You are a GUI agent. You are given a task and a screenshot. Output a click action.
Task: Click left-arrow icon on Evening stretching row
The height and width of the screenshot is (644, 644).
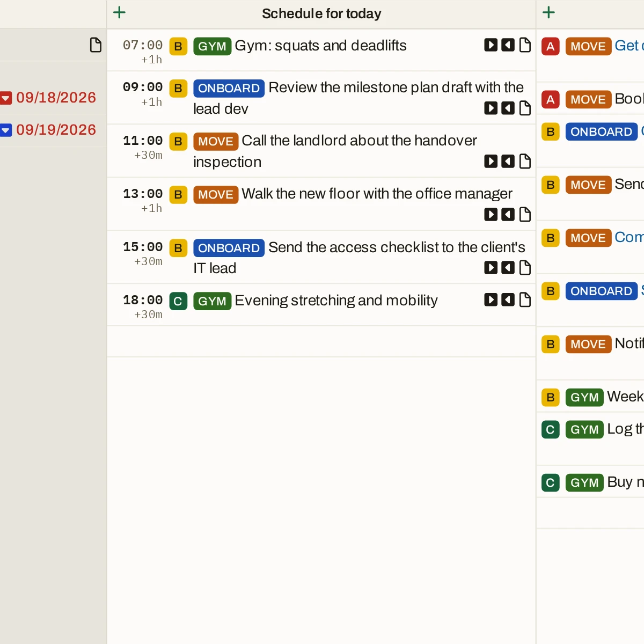[x=508, y=300]
